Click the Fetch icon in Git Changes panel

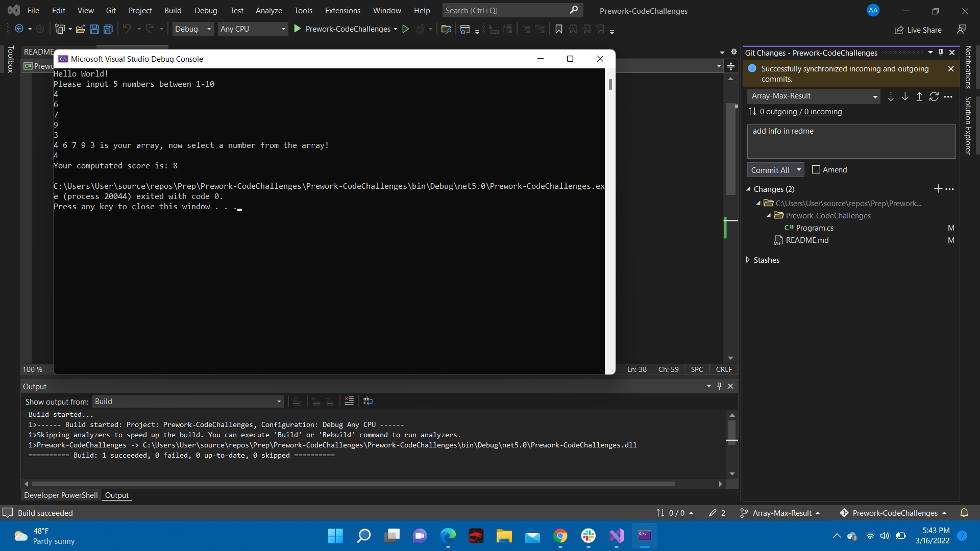coord(891,96)
